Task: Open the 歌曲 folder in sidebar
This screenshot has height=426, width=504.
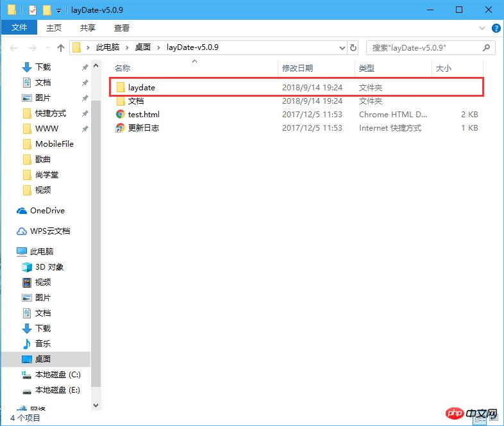Action: click(x=43, y=160)
